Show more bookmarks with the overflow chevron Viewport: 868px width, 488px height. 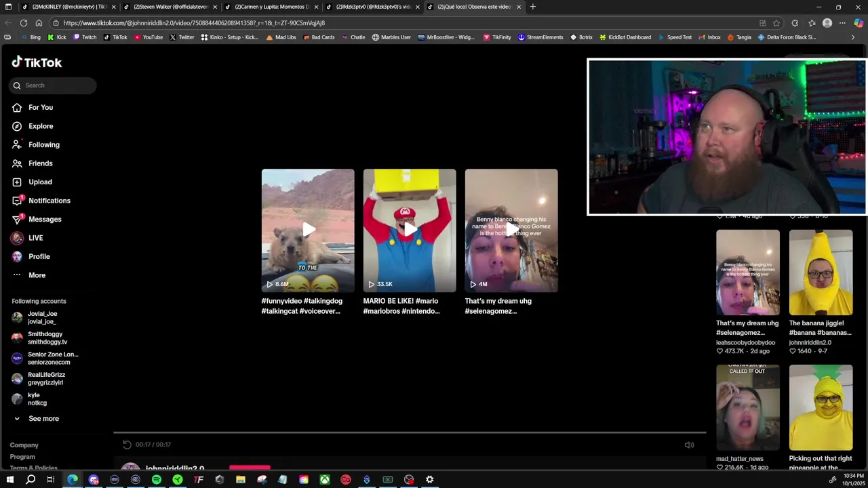[x=853, y=37]
